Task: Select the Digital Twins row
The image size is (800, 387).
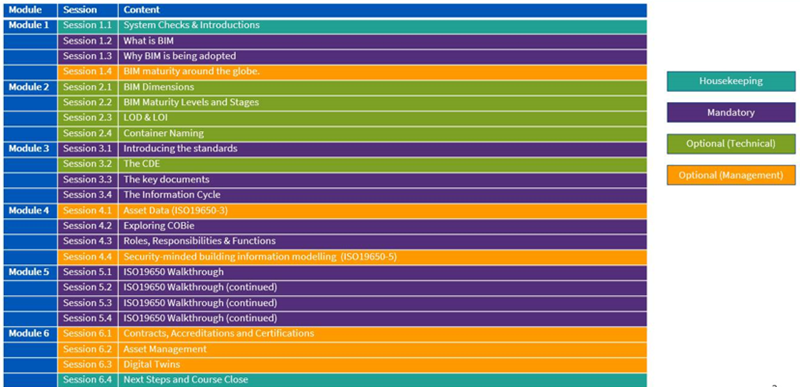Action: pyautogui.click(x=352, y=365)
